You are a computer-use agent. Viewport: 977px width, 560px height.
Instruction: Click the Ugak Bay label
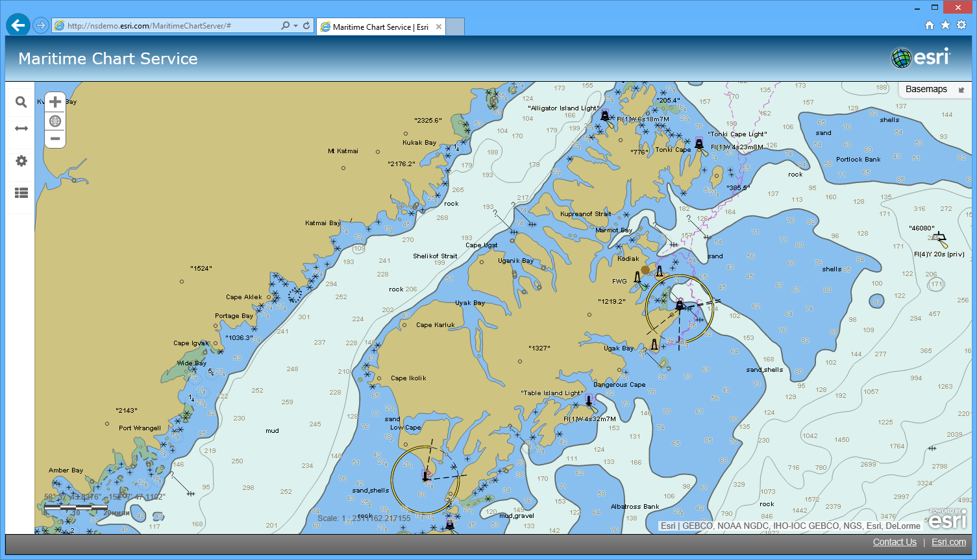click(619, 348)
